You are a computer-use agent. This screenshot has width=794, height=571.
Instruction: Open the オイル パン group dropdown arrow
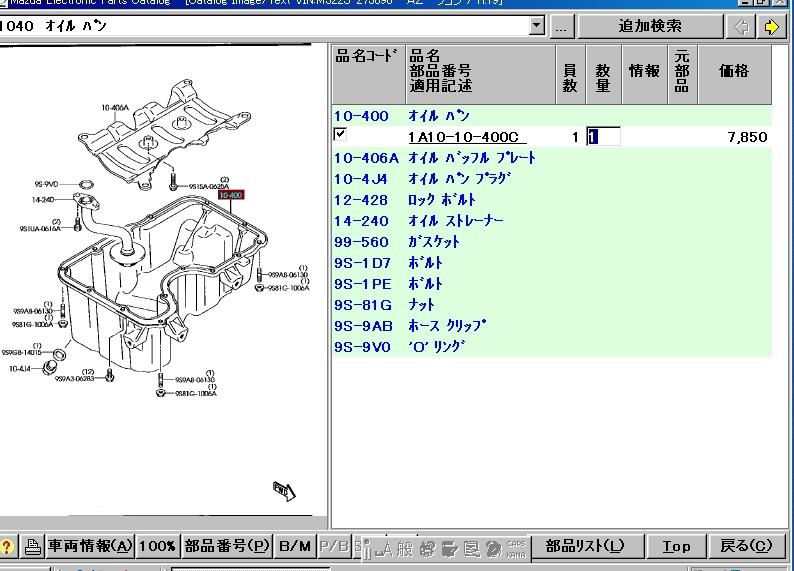click(537, 27)
